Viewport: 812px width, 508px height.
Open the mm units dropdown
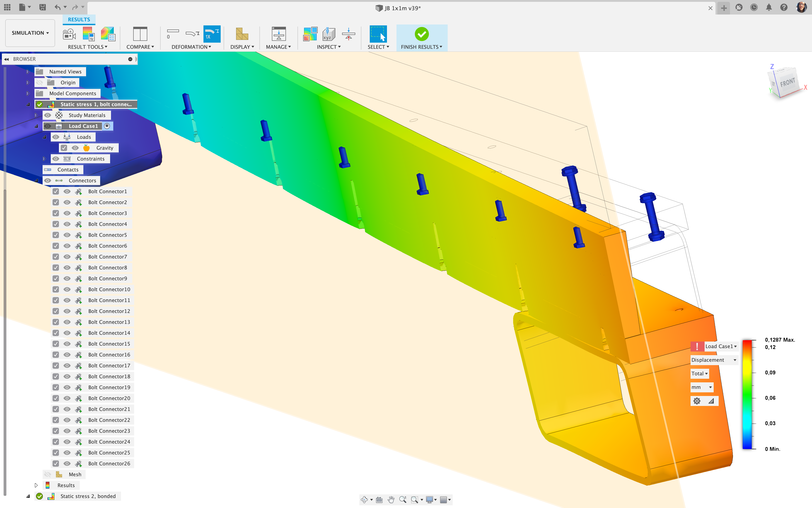click(x=702, y=387)
